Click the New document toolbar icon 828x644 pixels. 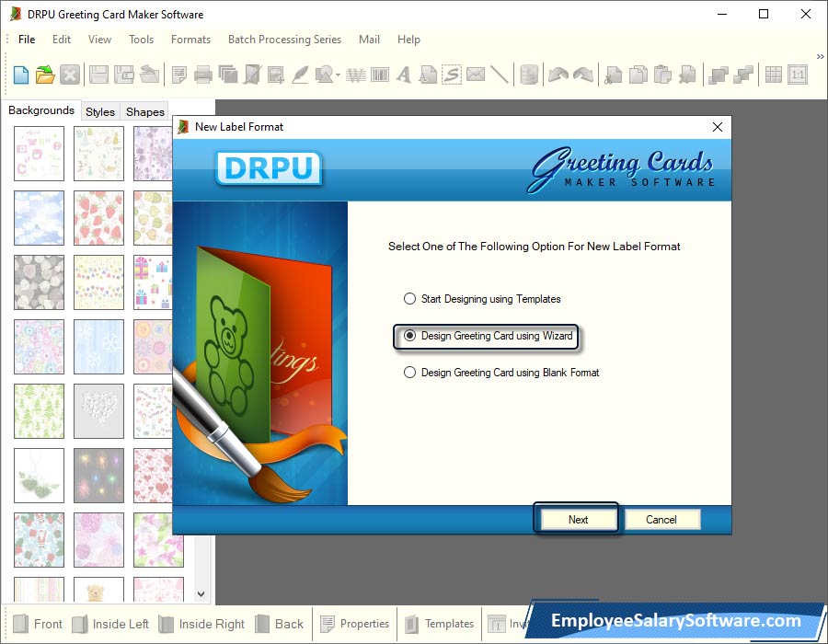[20, 75]
